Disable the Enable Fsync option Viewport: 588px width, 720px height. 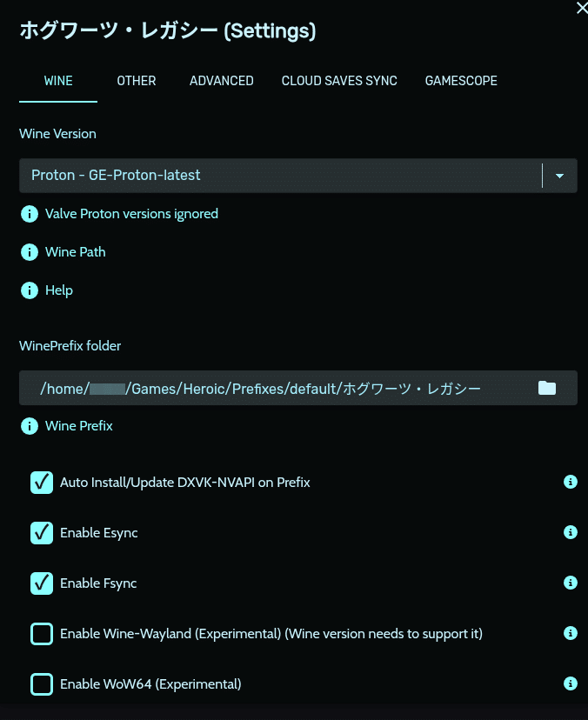point(42,582)
